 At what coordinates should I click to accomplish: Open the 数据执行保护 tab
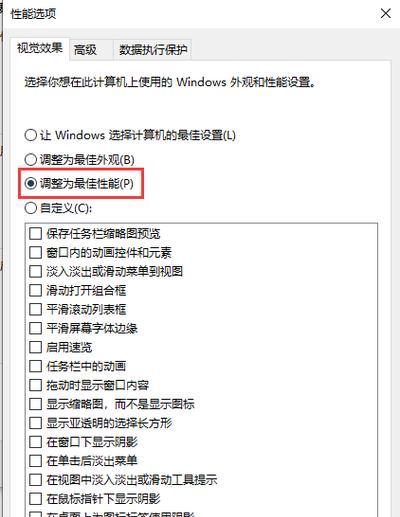point(152,50)
